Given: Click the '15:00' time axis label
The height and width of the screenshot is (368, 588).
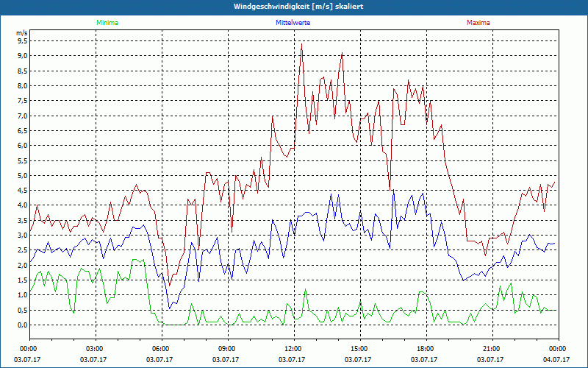Looking at the screenshot, I should (x=360, y=349).
